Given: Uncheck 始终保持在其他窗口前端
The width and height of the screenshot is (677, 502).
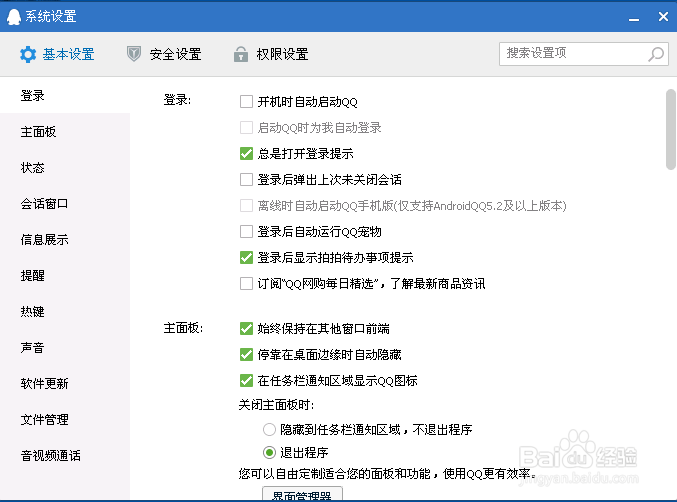Looking at the screenshot, I should coord(246,328).
